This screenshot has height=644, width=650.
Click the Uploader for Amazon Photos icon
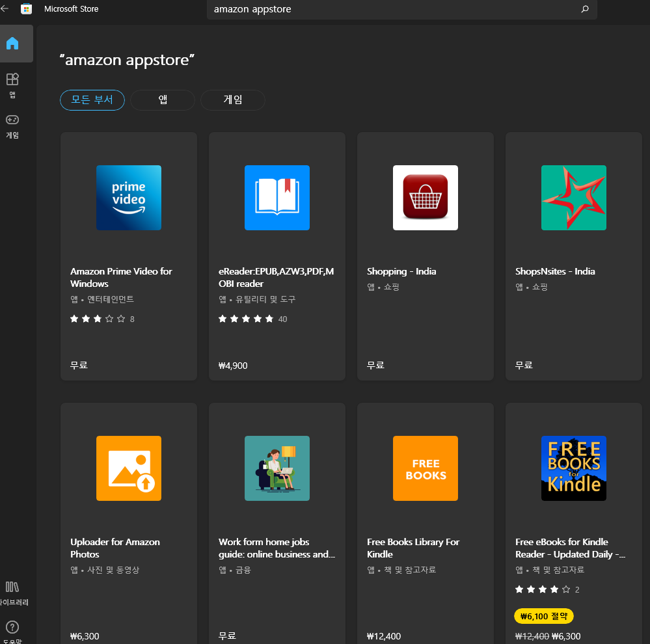[x=129, y=468]
